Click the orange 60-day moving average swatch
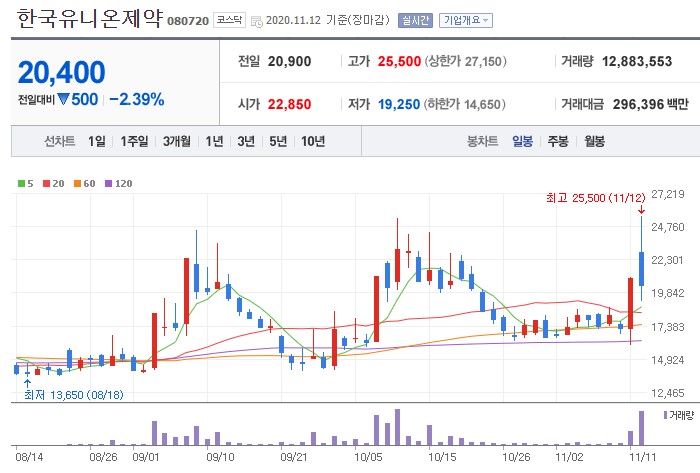 [77, 183]
